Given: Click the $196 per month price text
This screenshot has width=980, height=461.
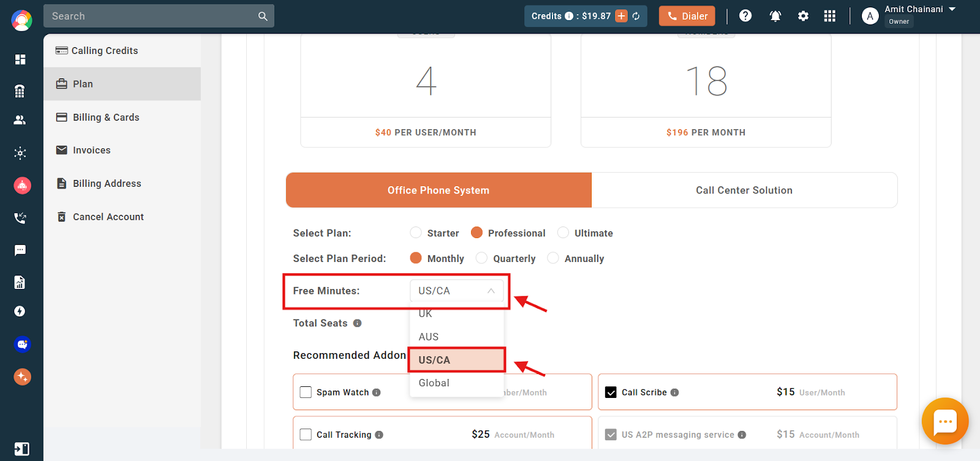Looking at the screenshot, I should point(706,132).
